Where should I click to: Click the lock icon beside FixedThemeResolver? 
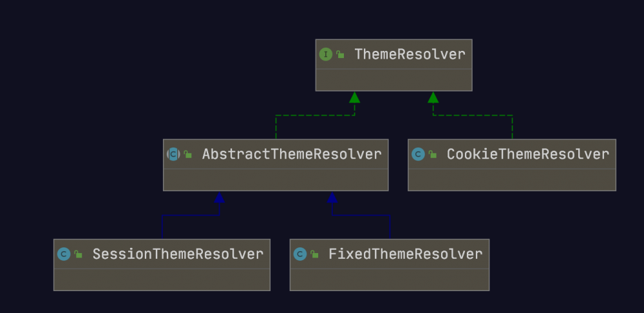click(314, 255)
